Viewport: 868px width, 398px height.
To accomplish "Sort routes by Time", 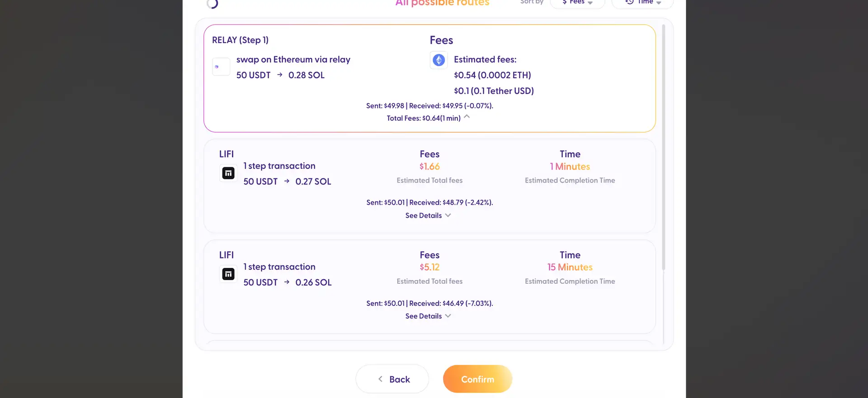I will click(642, 3).
